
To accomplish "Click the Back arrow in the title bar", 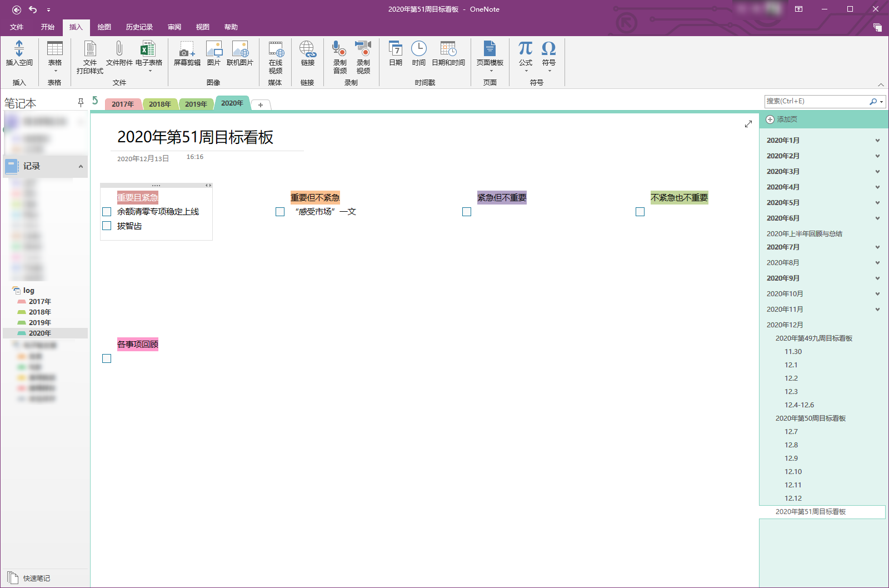I will (x=17, y=9).
